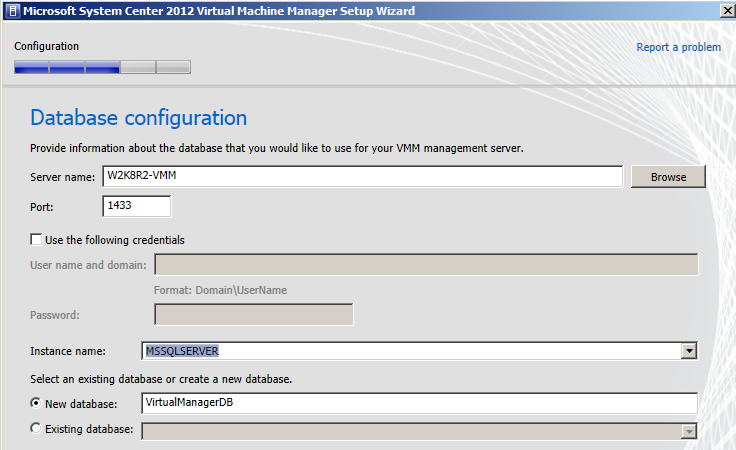Click the 'Select an existing database' instruction text
The width and height of the screenshot is (736, 450).
(161, 379)
